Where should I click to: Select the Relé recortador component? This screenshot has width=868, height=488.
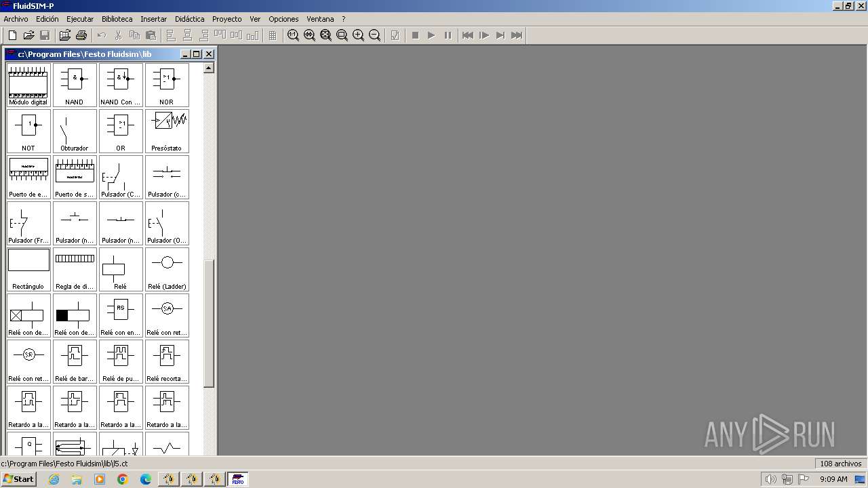[x=167, y=361]
